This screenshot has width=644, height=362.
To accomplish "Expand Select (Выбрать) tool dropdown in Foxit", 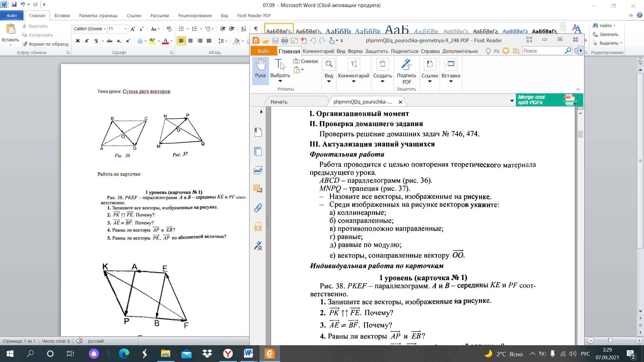I will pyautogui.click(x=280, y=81).
